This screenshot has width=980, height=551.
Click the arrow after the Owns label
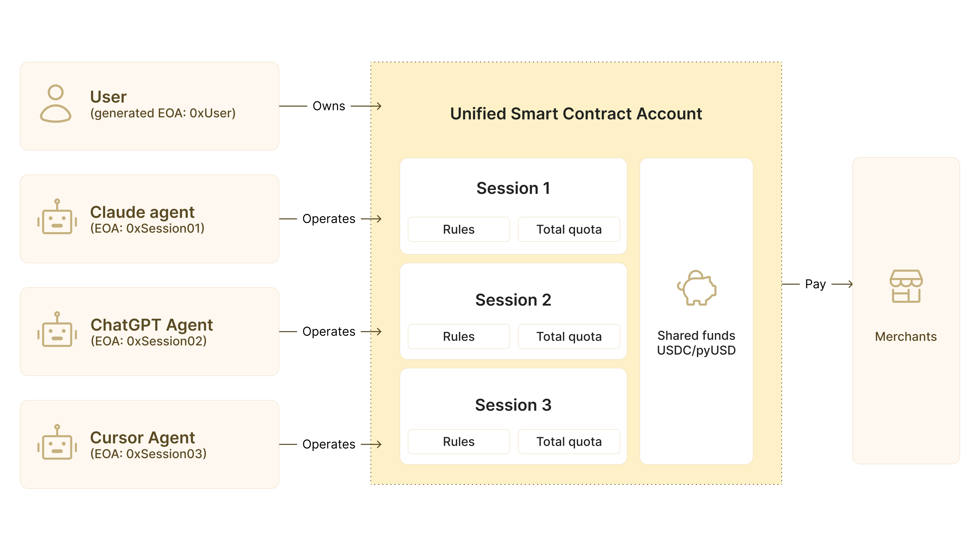[366, 106]
